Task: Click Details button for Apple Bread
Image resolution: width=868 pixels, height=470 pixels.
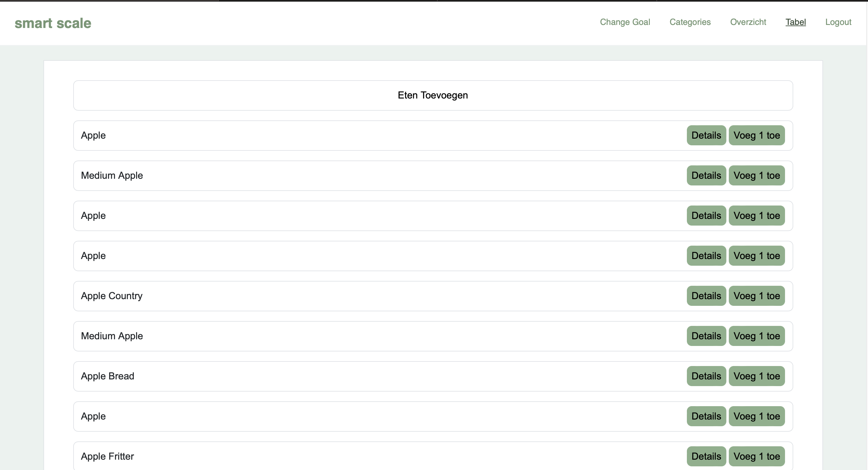Action: 706,376
